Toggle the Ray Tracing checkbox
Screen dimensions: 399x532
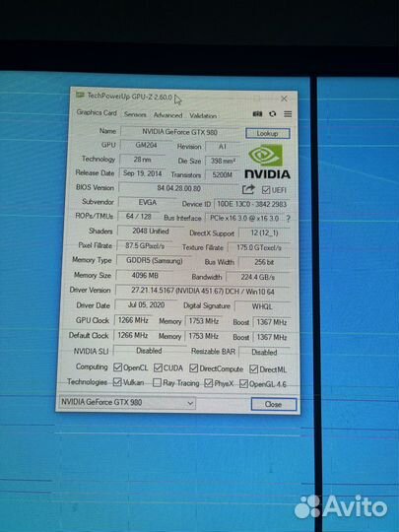(x=157, y=382)
